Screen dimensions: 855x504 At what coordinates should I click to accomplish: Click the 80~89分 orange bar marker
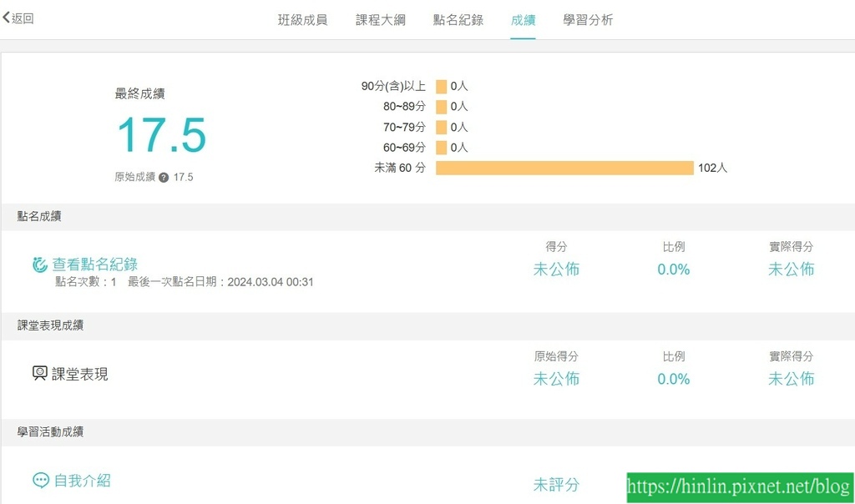tap(441, 107)
